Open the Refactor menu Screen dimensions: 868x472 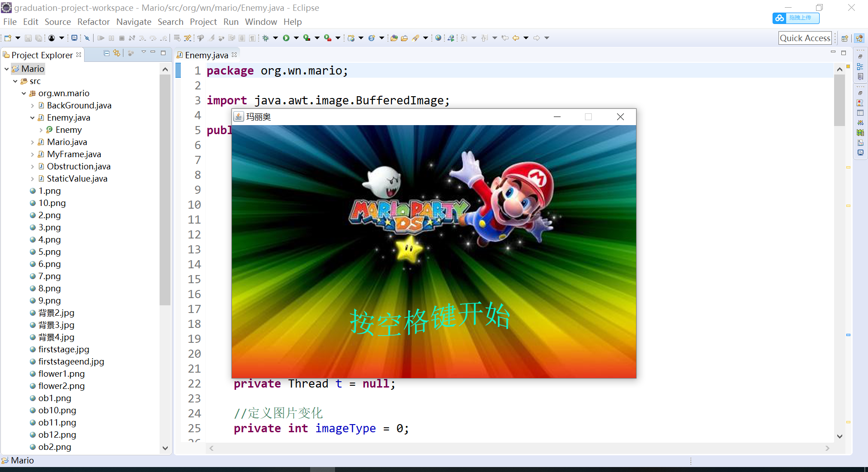(93, 22)
